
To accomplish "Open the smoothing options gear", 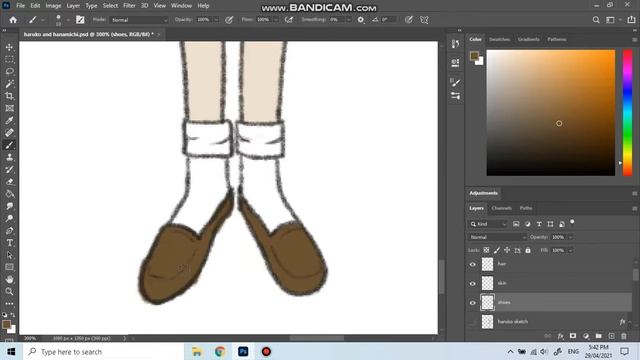I will point(361,20).
